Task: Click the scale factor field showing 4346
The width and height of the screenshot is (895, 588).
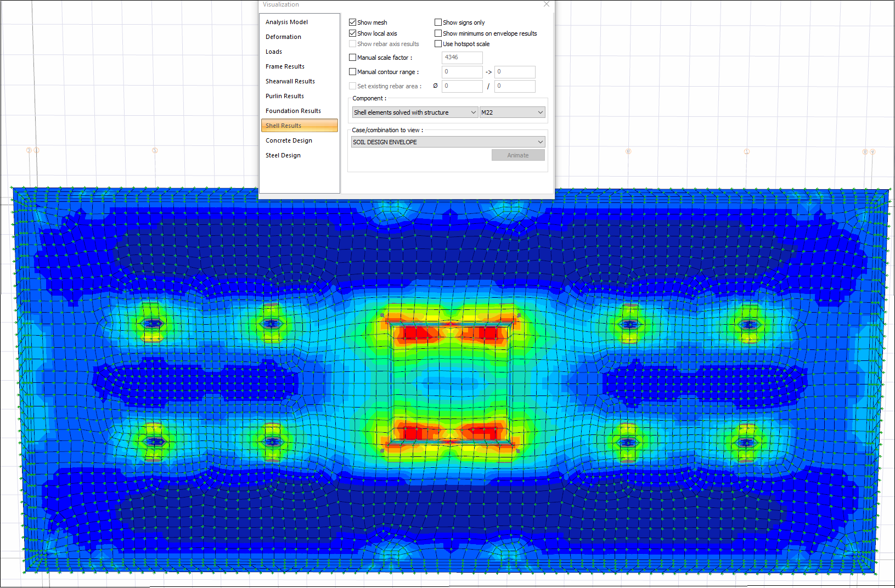Action: (461, 58)
